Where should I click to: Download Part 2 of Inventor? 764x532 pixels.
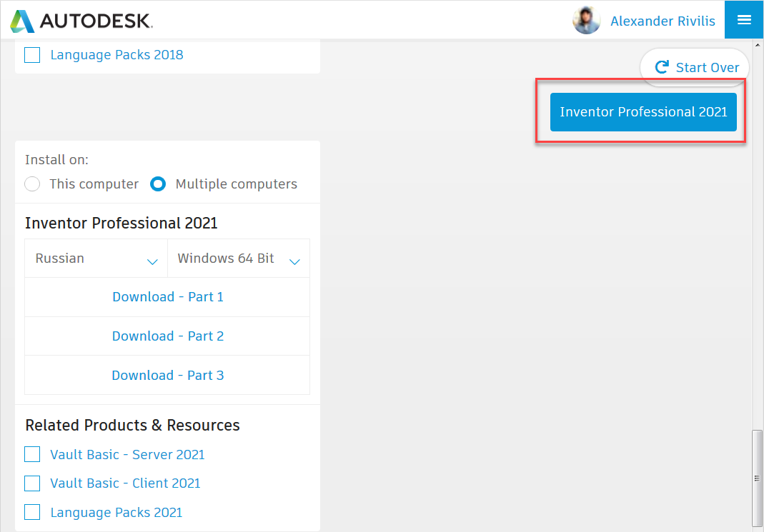click(168, 336)
